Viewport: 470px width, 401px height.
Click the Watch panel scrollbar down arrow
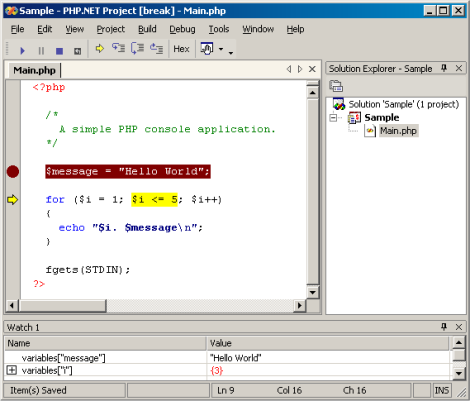(x=459, y=373)
